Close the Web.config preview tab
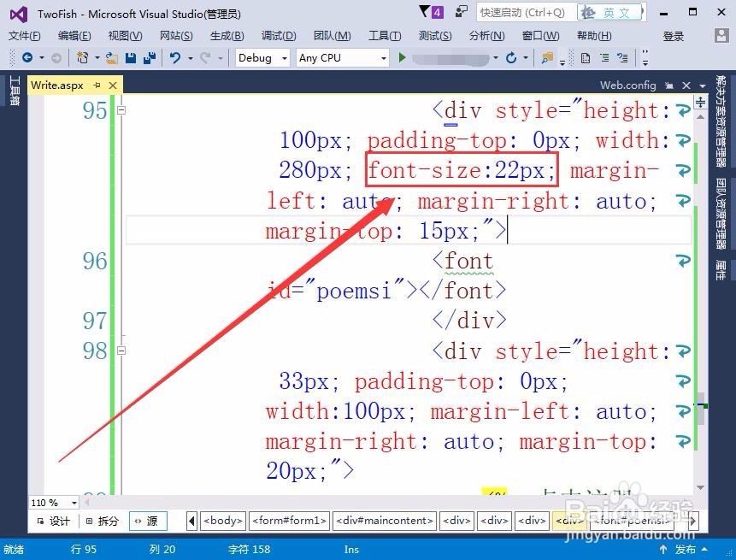This screenshot has height=560, width=736. (x=686, y=85)
